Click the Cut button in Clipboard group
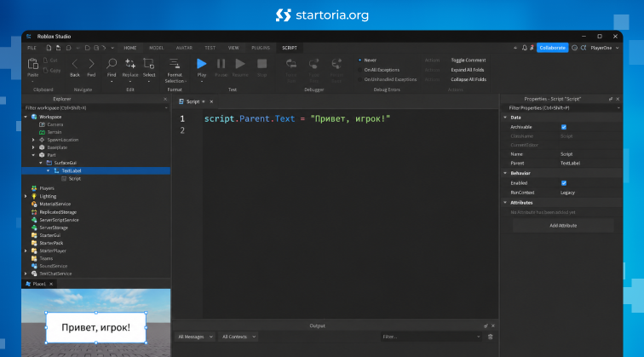The image size is (644, 357). [x=51, y=60]
